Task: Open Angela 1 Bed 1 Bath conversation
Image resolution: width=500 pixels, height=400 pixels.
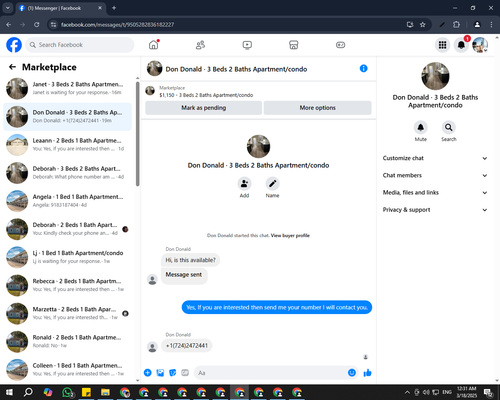Action: 67,201
